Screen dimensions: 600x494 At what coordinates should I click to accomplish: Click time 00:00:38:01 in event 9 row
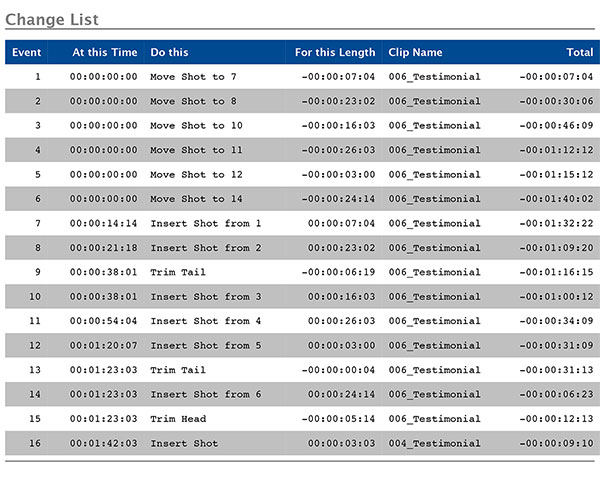click(103, 272)
